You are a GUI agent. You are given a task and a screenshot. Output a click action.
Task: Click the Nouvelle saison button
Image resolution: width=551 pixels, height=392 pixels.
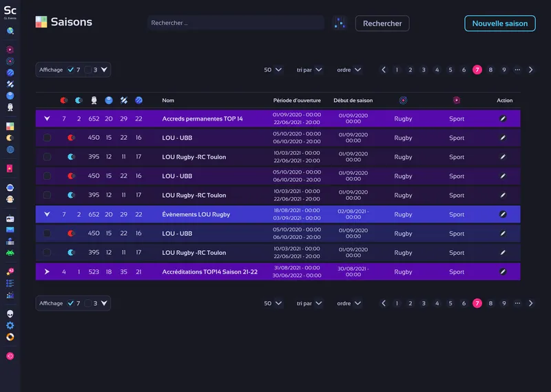(x=499, y=23)
